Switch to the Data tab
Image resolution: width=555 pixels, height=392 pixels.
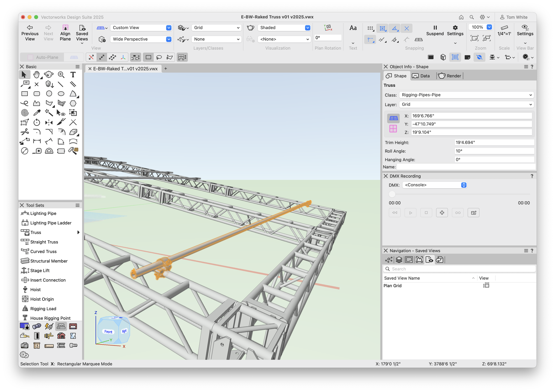click(421, 76)
